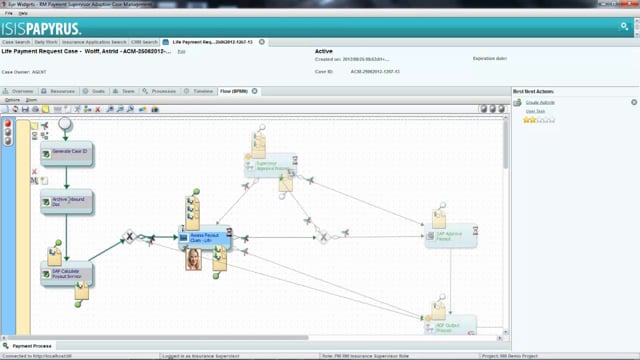Viewport: 640px width, 360px height.
Task: Switch to the Goals tab
Action: pos(94,91)
